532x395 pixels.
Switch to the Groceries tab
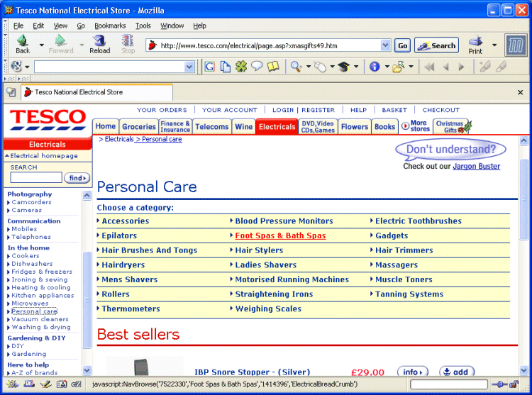[x=139, y=126]
